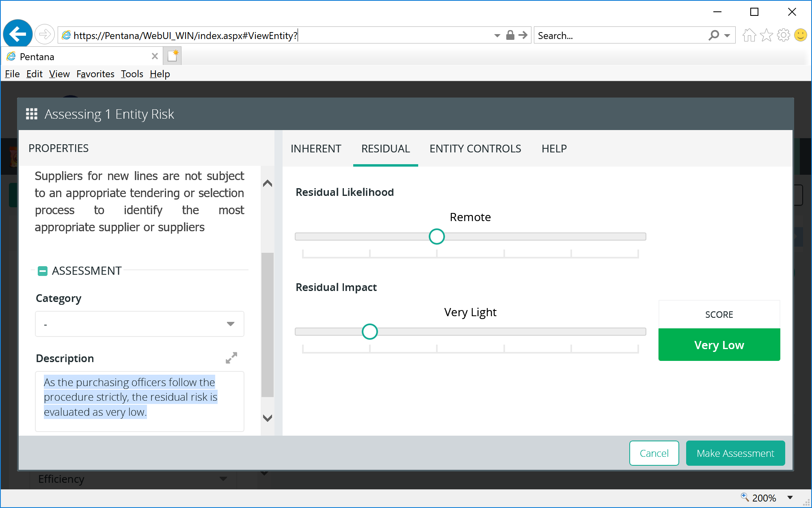The width and height of the screenshot is (812, 508).
Task: Switch to the INHERENT tab
Action: [x=316, y=149]
